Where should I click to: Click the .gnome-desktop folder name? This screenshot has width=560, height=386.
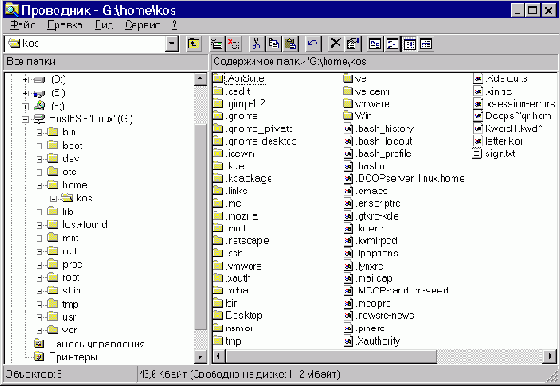pyautogui.click(x=261, y=141)
